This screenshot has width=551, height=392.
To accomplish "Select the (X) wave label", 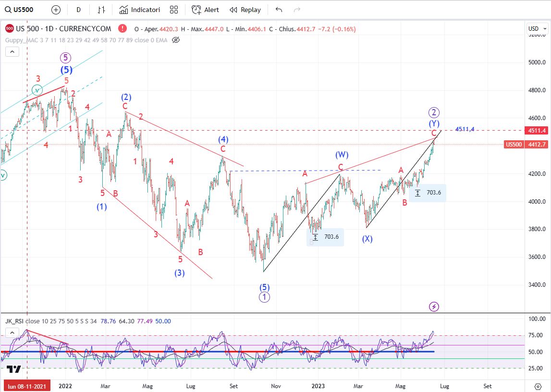I will coord(367,239).
